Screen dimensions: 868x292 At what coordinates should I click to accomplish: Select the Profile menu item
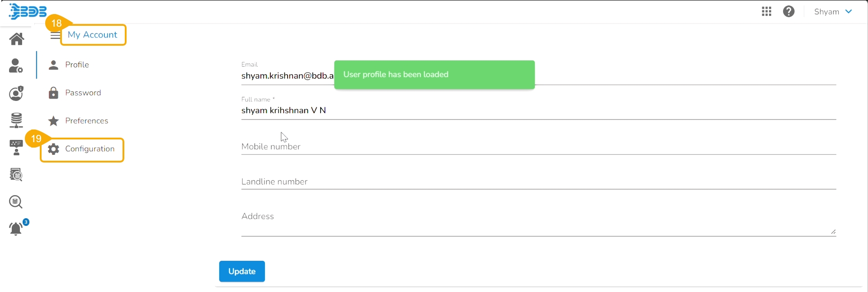pyautogui.click(x=77, y=65)
